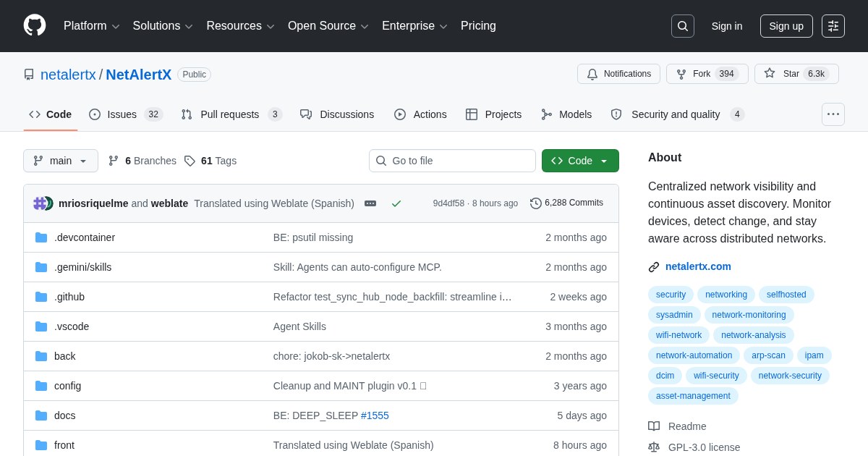This screenshot has width=868, height=456.
Task: Expand the Resources dropdown
Action: click(x=241, y=26)
